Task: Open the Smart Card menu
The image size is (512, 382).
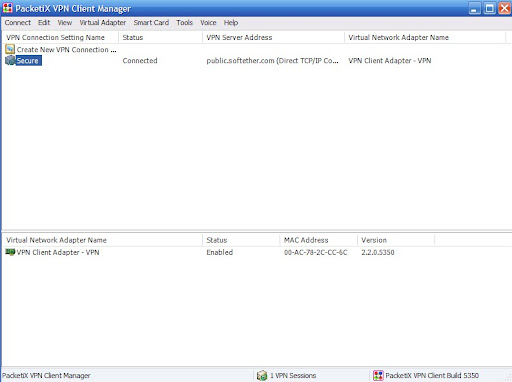Action: [x=151, y=23]
